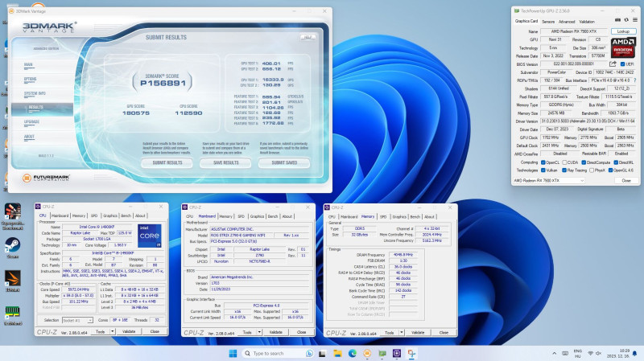Click the volume icon in the system tray

pos(598,353)
